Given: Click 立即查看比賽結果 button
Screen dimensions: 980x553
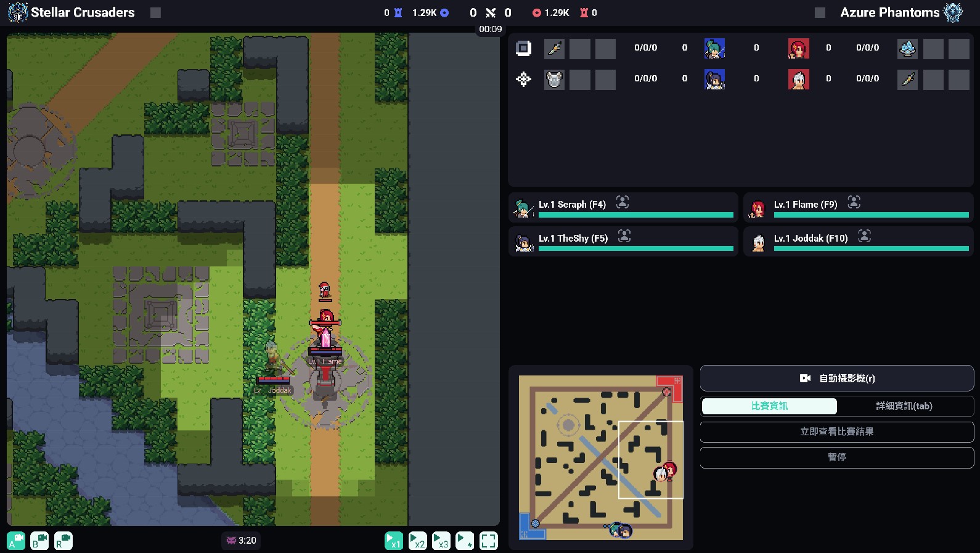Looking at the screenshot, I should [x=836, y=432].
